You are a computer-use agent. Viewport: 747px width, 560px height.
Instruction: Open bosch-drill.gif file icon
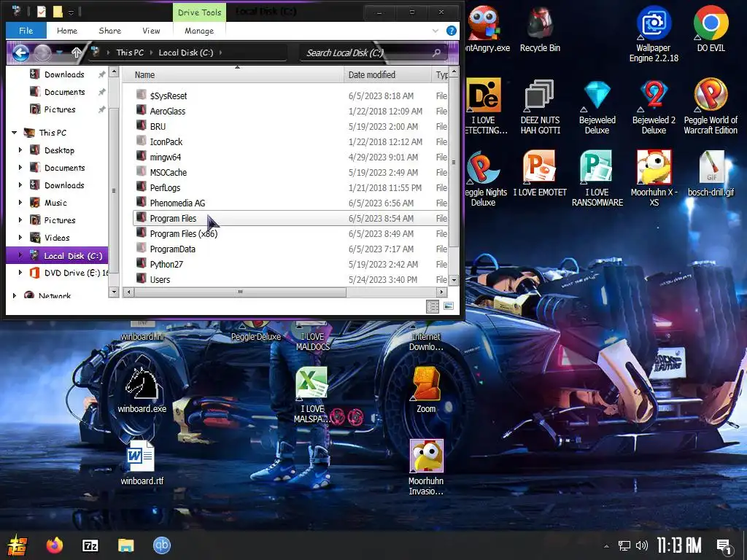711,174
